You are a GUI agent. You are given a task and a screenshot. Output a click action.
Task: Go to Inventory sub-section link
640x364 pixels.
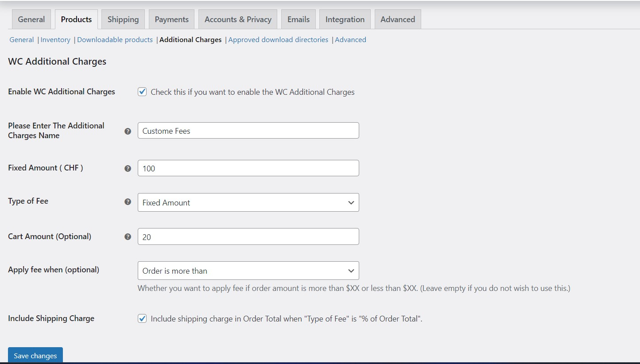point(55,39)
